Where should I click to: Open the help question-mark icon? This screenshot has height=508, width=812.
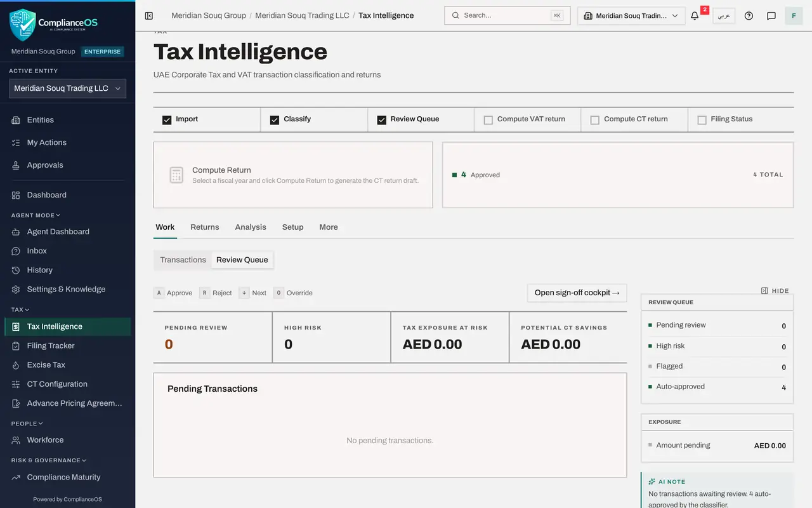[x=749, y=16]
